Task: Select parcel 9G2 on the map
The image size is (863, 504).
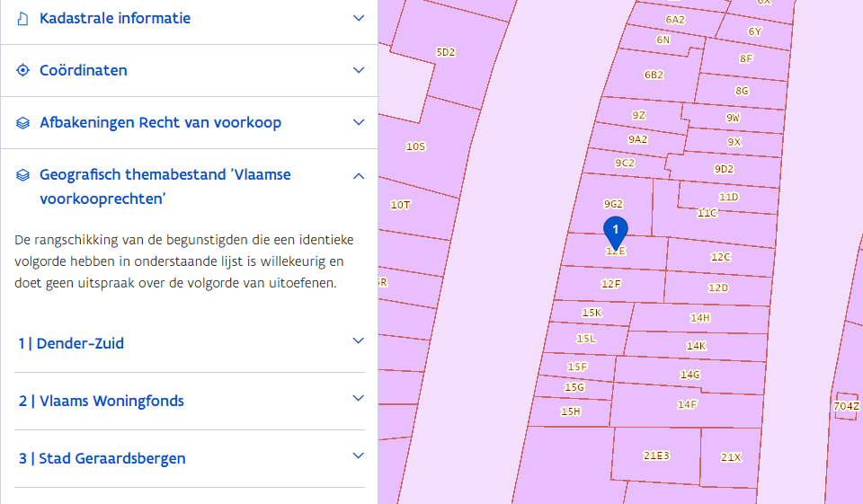Action: [613, 204]
